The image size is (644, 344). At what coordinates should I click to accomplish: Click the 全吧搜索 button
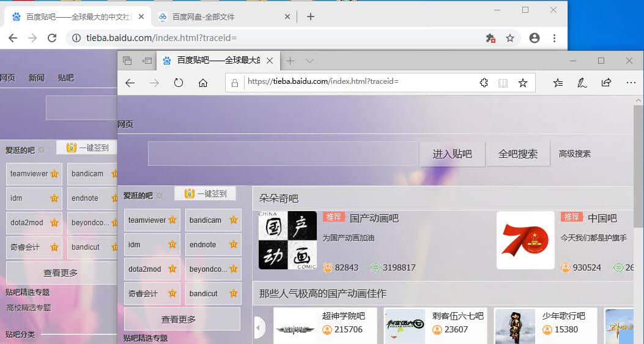click(x=518, y=154)
